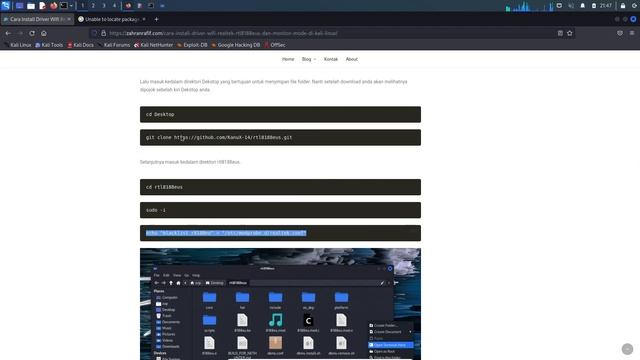Image resolution: width=640 pixels, height=360 pixels.
Task: Open the file manager icon in top panel
Action: [x=31, y=6]
